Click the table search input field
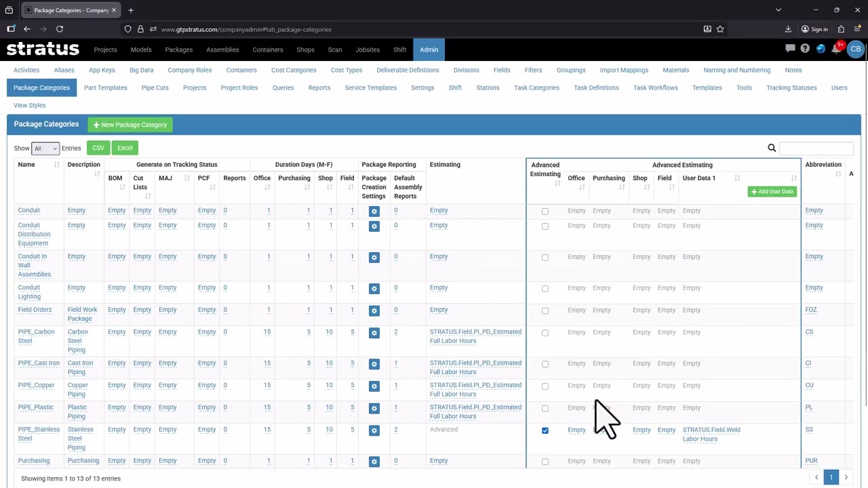This screenshot has height=488, width=868. (x=816, y=148)
